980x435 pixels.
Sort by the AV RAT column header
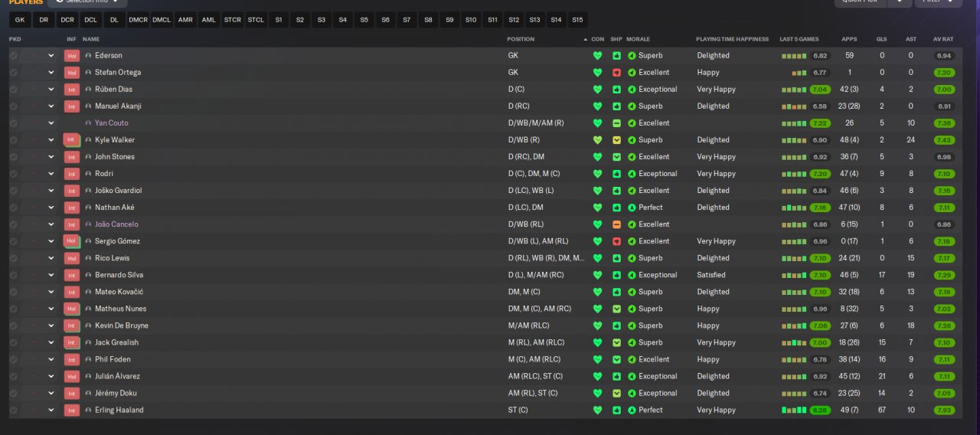pos(943,39)
